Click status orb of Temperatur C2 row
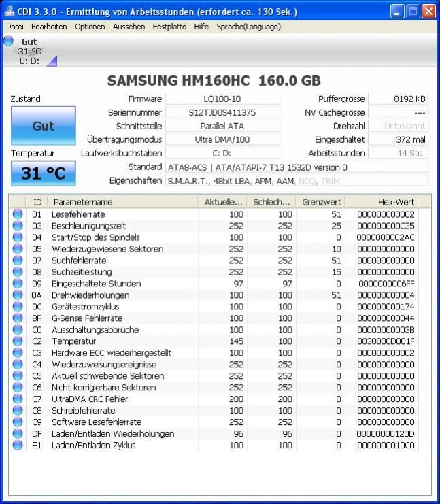The image size is (440, 504). 18,341
